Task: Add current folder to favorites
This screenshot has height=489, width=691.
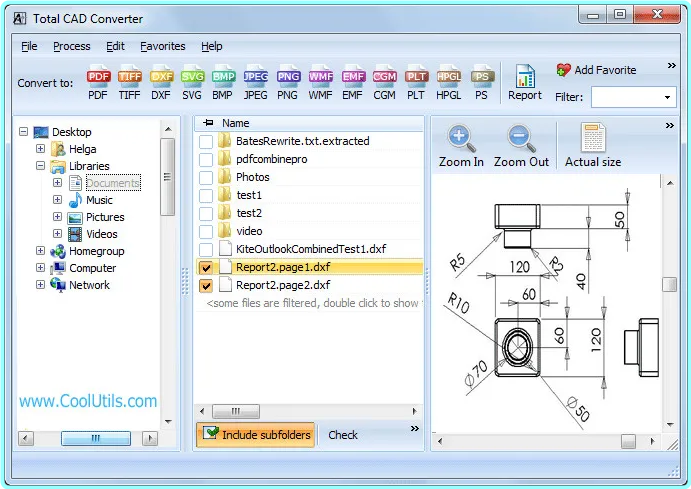Action: click(596, 70)
